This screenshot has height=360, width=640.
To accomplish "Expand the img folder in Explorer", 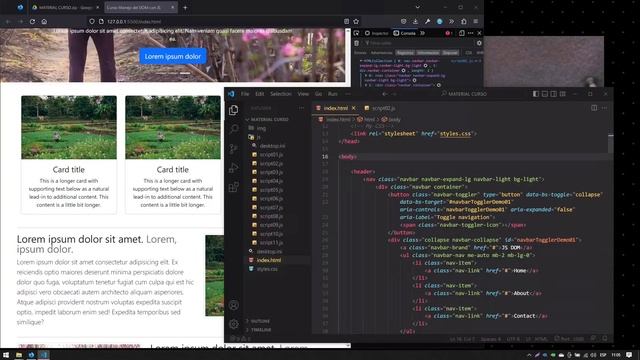I will click(261, 128).
